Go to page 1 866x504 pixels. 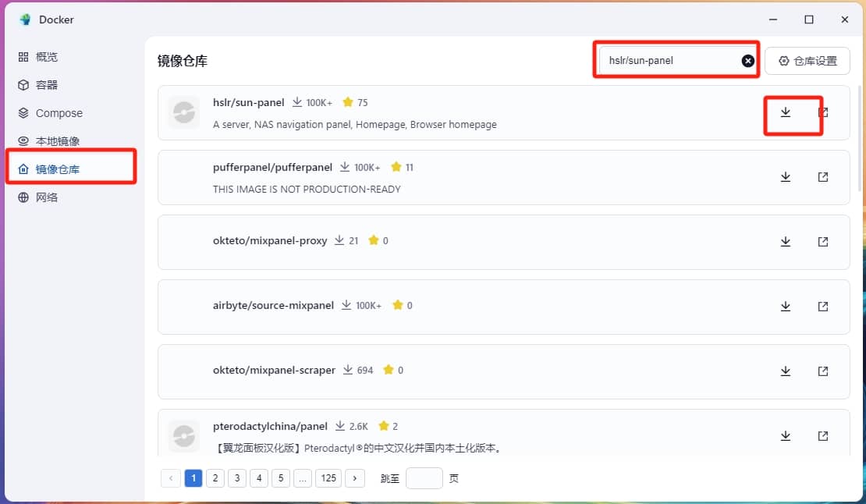coord(193,478)
